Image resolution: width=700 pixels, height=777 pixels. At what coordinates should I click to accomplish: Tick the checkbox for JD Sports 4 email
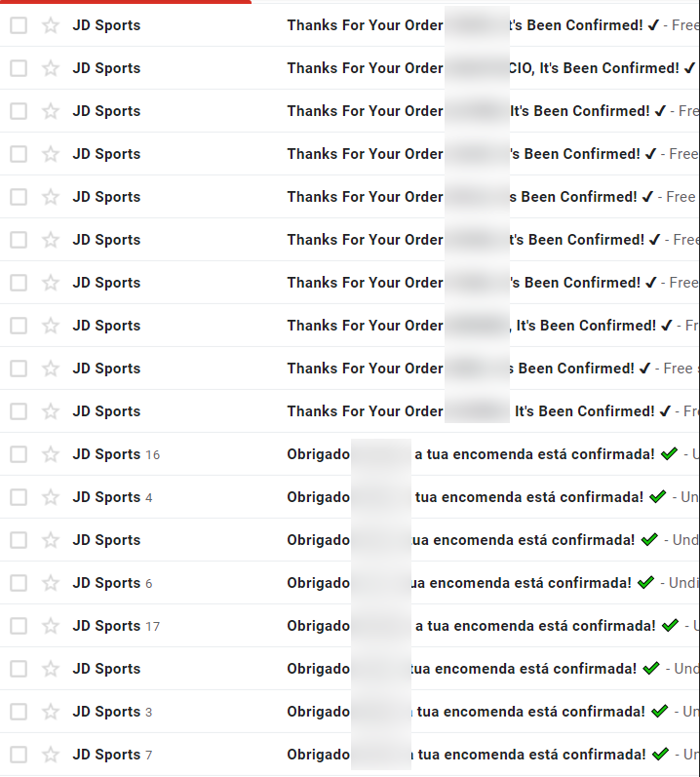[19, 497]
